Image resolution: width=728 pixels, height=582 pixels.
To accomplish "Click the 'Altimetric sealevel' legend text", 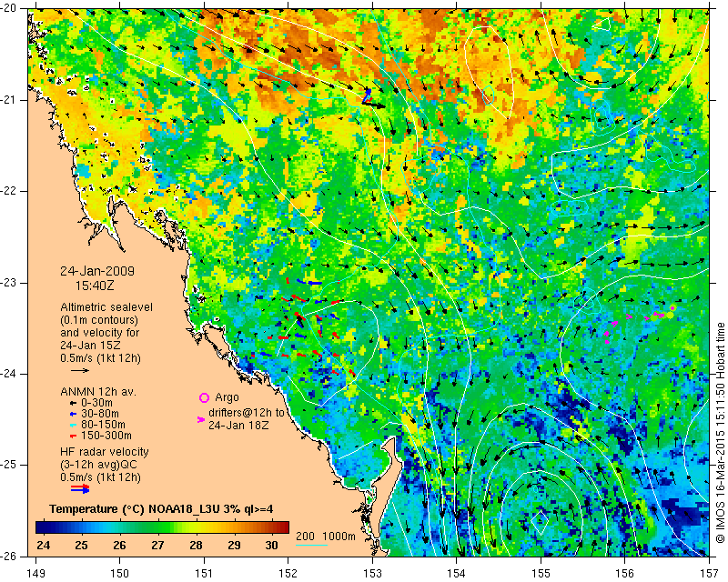I will click(x=106, y=307).
